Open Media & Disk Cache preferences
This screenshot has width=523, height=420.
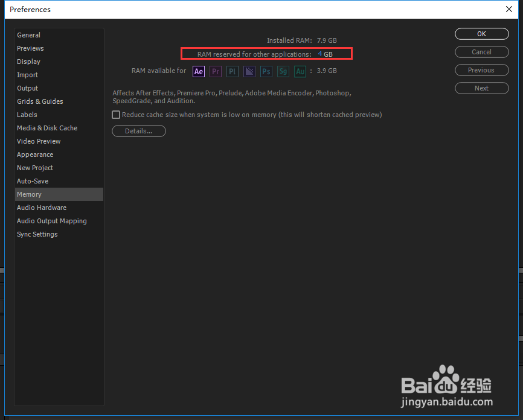point(59,128)
